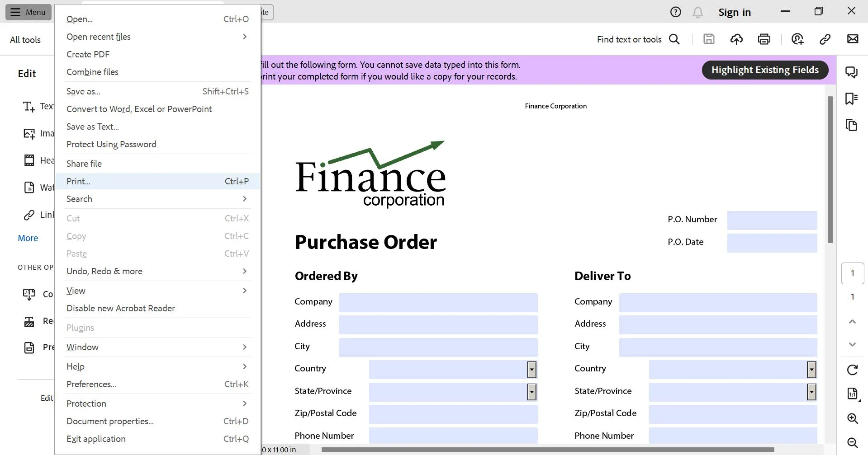868x455 pixels.
Task: Upload the document to Adobe cloud icon
Action: [736, 39]
